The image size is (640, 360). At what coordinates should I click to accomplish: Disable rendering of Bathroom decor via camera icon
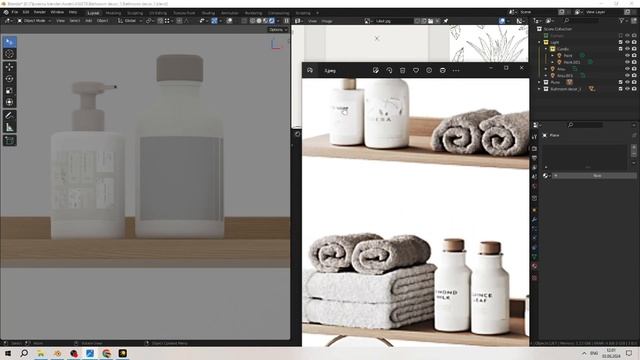click(x=634, y=89)
